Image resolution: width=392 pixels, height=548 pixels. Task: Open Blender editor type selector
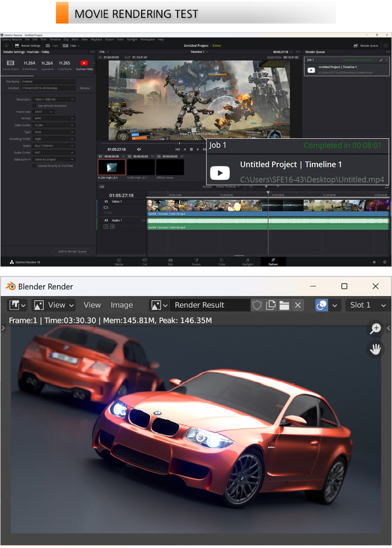(17, 305)
